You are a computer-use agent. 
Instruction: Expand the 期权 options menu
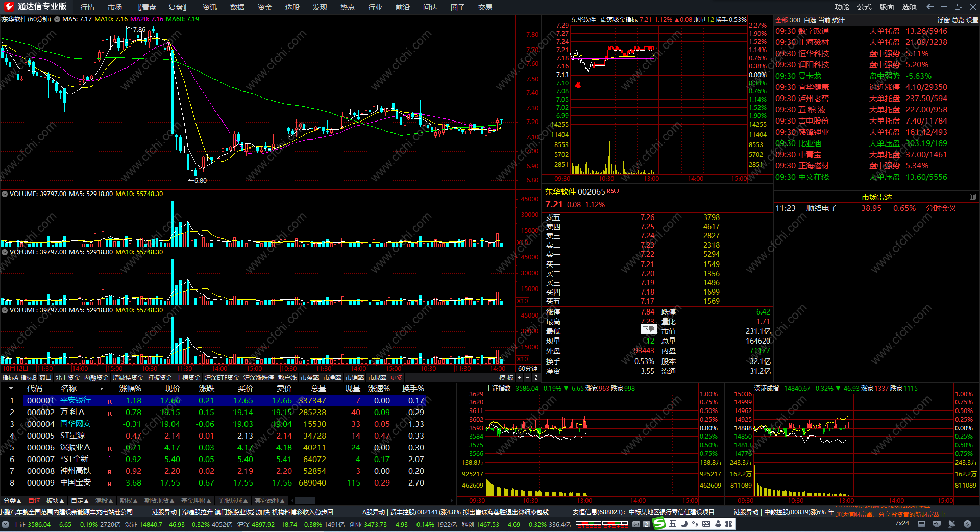(x=129, y=501)
